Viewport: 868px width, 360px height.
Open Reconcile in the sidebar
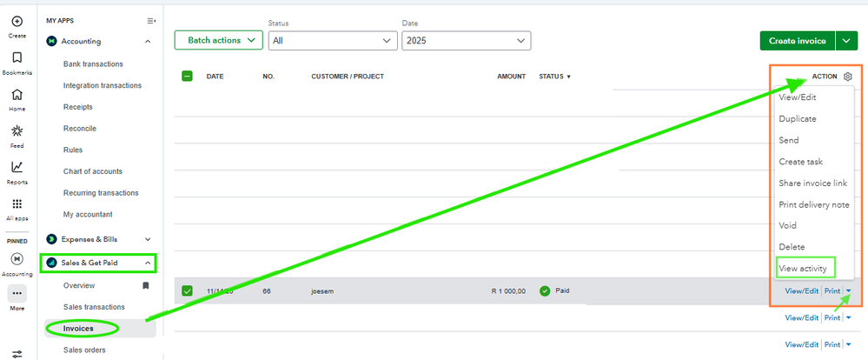point(80,129)
